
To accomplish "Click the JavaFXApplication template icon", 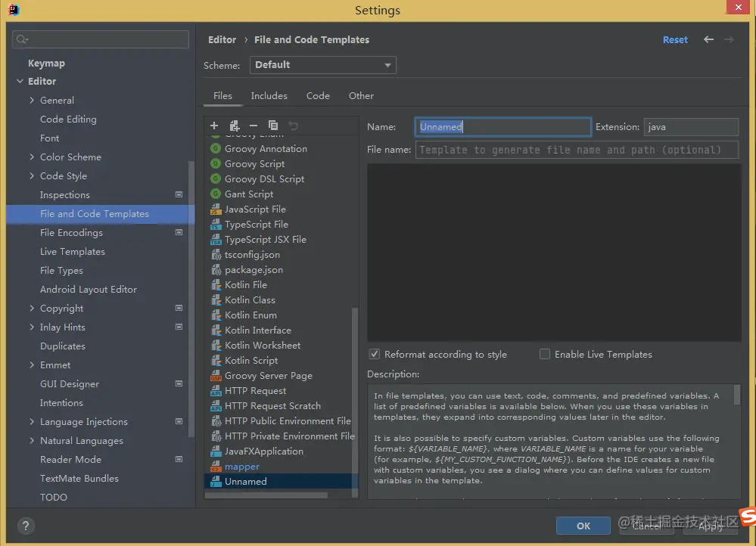I will tap(216, 451).
